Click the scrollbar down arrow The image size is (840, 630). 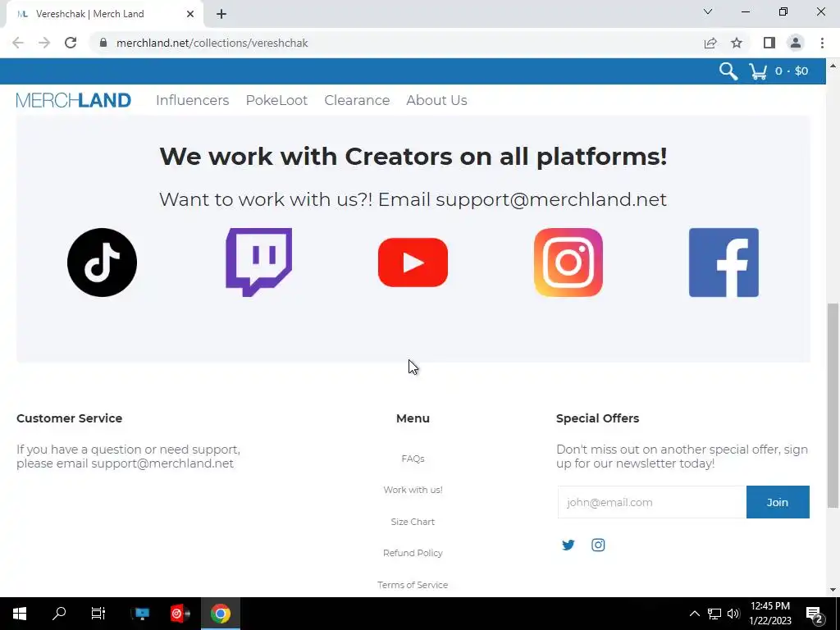[833, 589]
